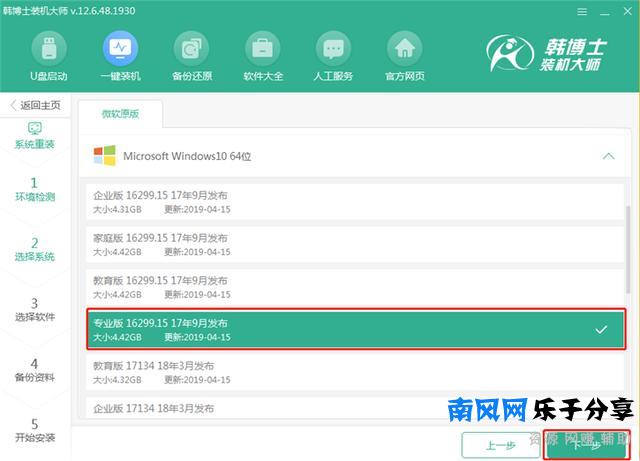Open the hamburger menu in title bar
Image resolution: width=640 pixels, height=461 pixels.
[x=582, y=12]
